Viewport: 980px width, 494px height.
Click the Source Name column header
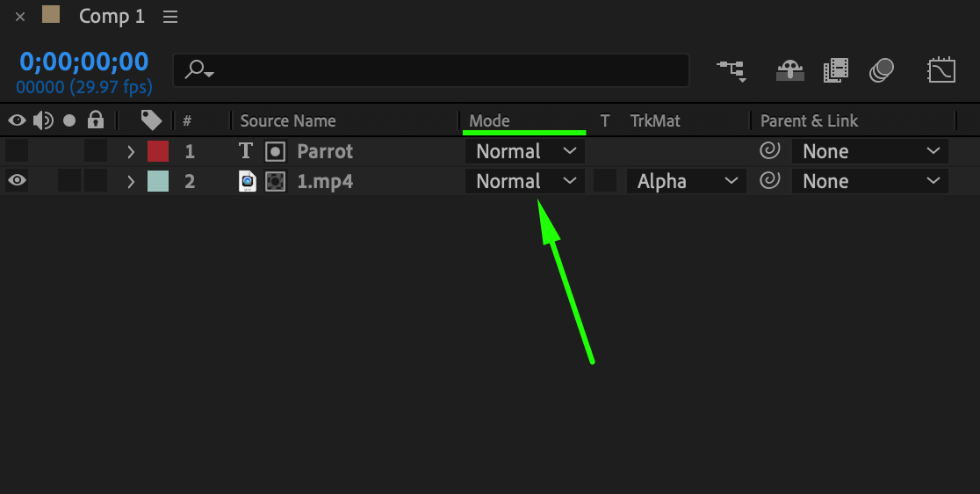pos(288,120)
